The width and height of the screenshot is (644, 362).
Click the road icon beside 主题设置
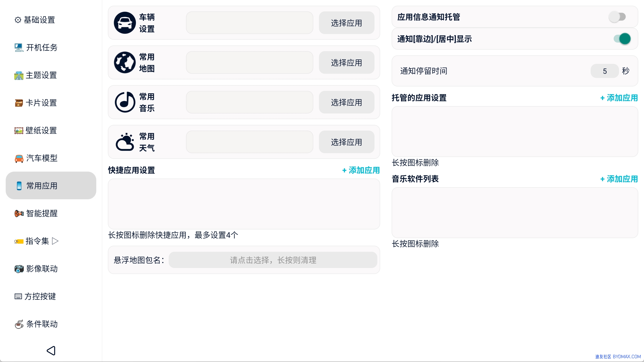coord(19,75)
